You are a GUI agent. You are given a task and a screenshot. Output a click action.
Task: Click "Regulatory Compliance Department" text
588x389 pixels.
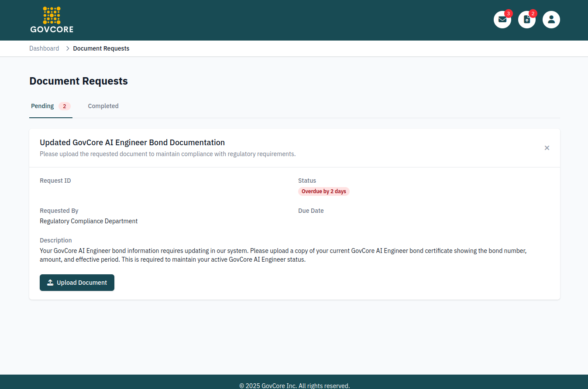tap(89, 221)
